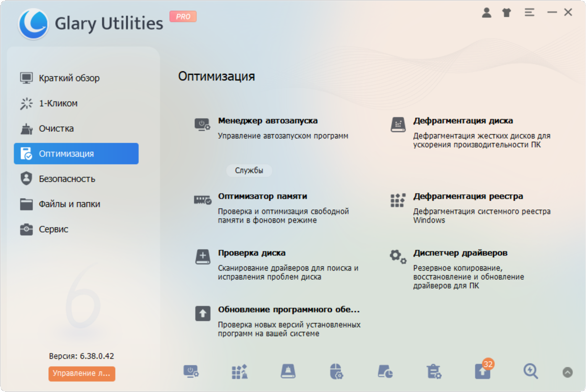The width and height of the screenshot is (586, 392).
Task: Open the disk space analyzer dock icon
Action: point(385,372)
